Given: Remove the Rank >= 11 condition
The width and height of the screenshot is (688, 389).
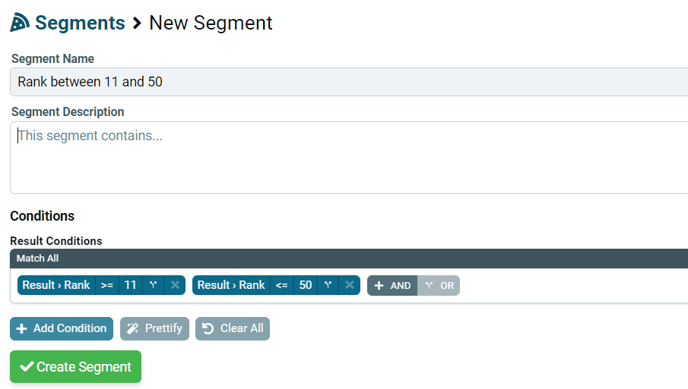Looking at the screenshot, I should tap(175, 285).
